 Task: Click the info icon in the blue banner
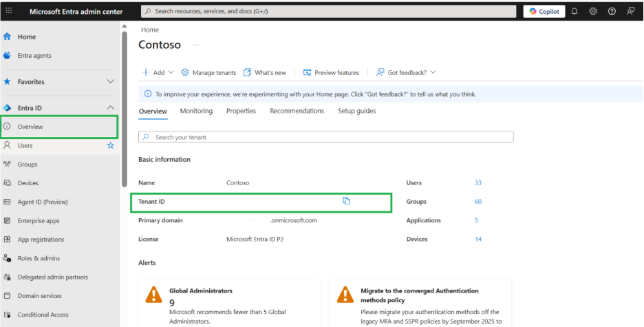[147, 94]
